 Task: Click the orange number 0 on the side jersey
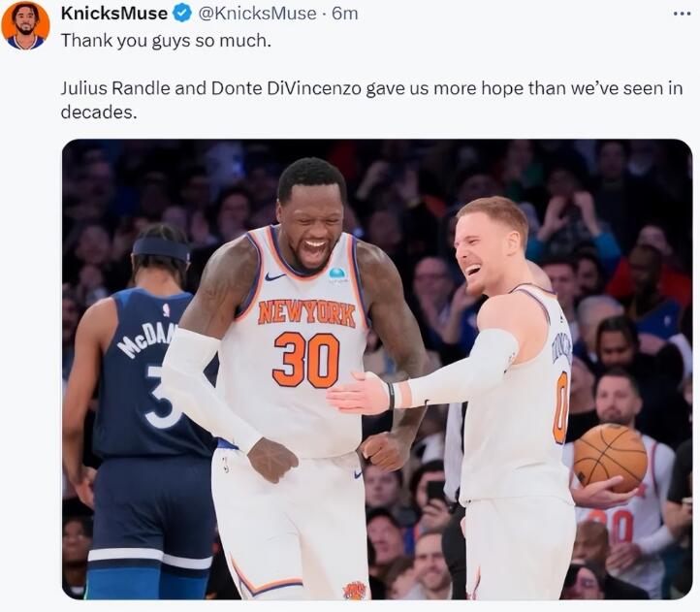(x=560, y=408)
